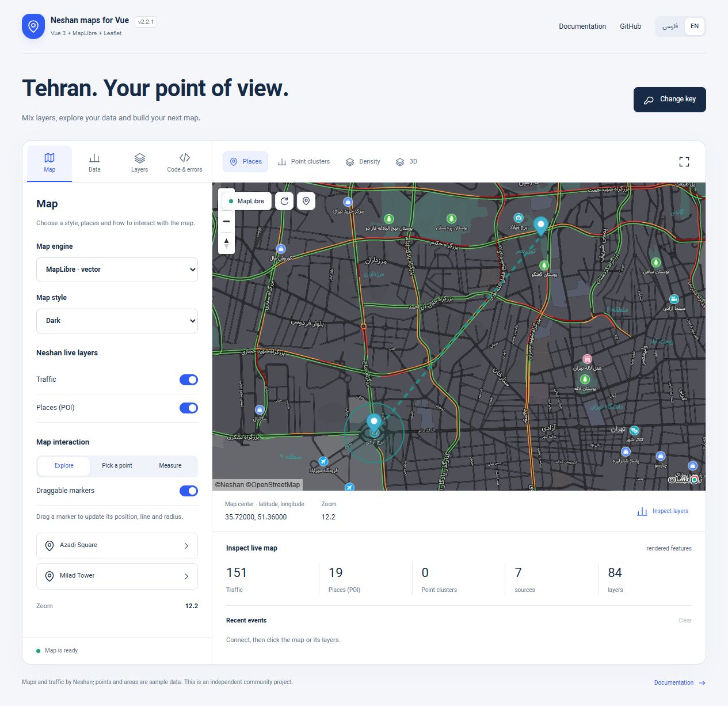The image size is (728, 706).
Task: Click the 19 Places (POI) stat
Action: pyautogui.click(x=344, y=579)
